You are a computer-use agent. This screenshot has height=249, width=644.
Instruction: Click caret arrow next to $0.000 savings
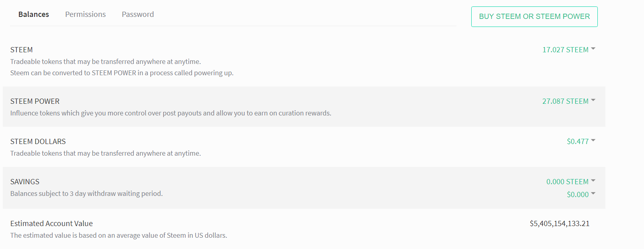click(593, 194)
